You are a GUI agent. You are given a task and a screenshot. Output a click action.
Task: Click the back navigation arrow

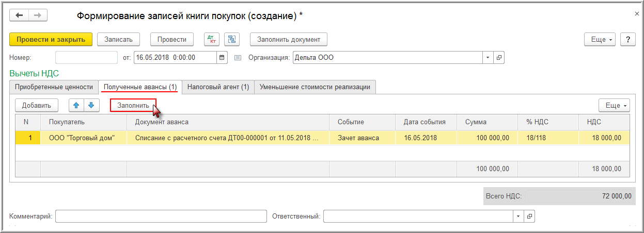click(x=20, y=15)
